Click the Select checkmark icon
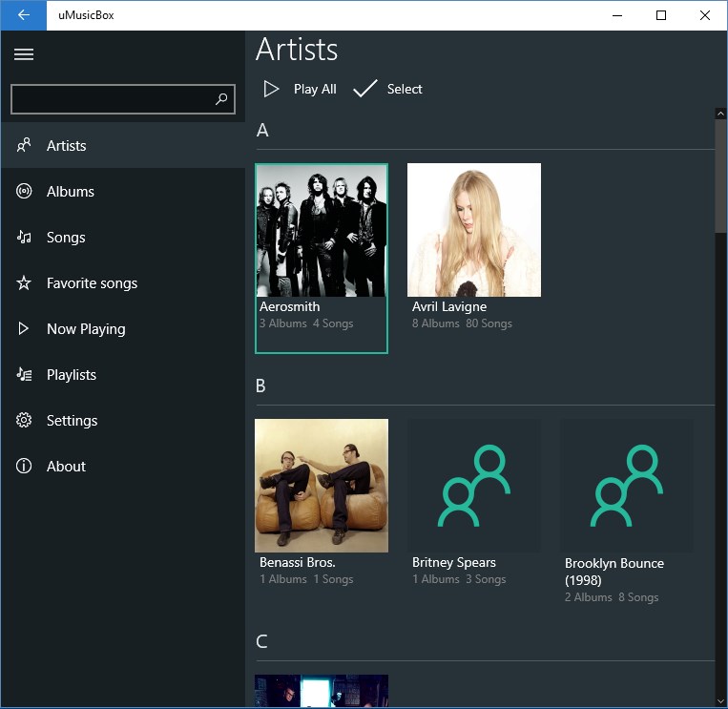Screen dimensions: 728x709 (x=364, y=88)
